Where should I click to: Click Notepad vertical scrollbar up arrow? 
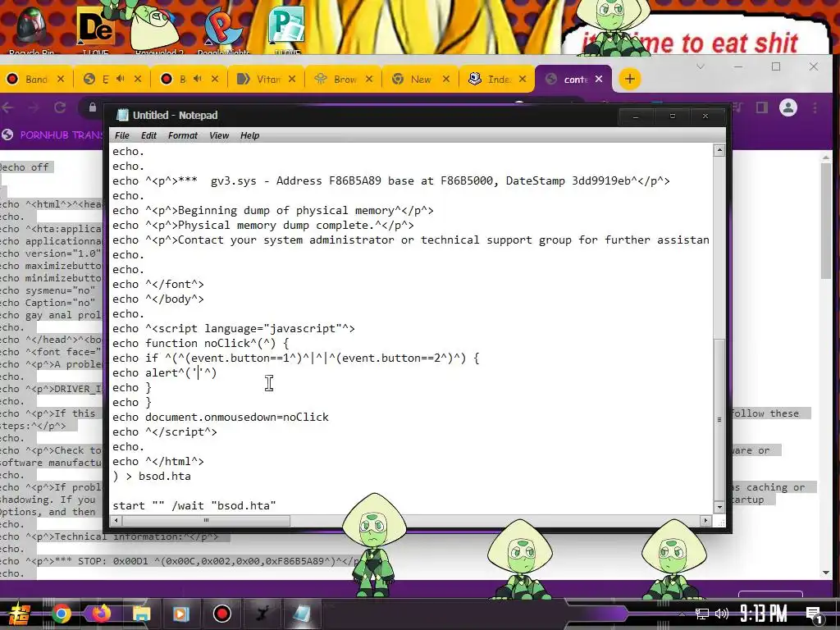719,151
